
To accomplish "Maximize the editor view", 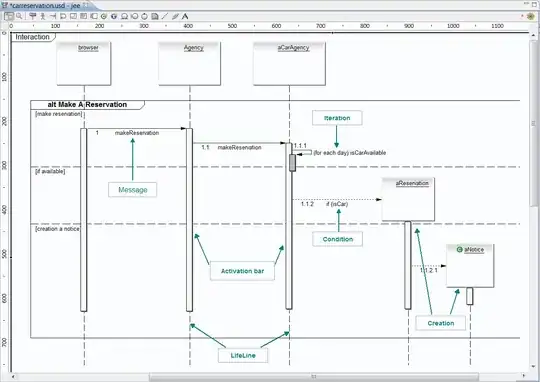I will point(535,4).
